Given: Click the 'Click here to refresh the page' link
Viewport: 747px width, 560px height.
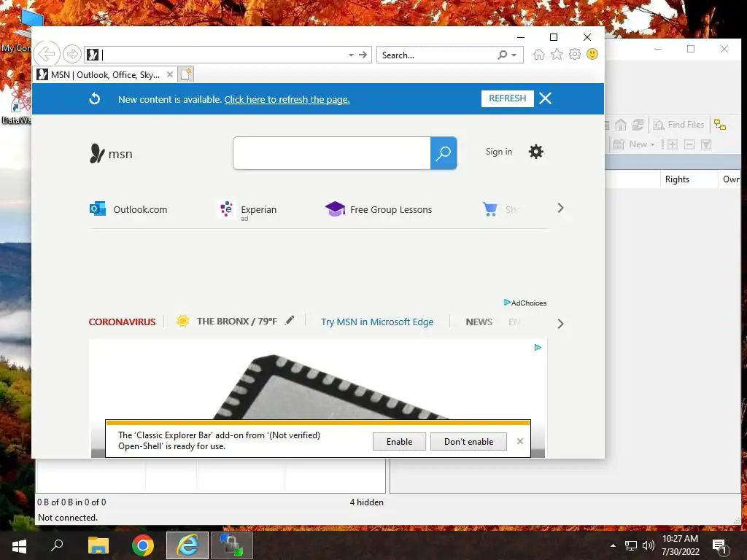Looking at the screenshot, I should coord(287,99).
